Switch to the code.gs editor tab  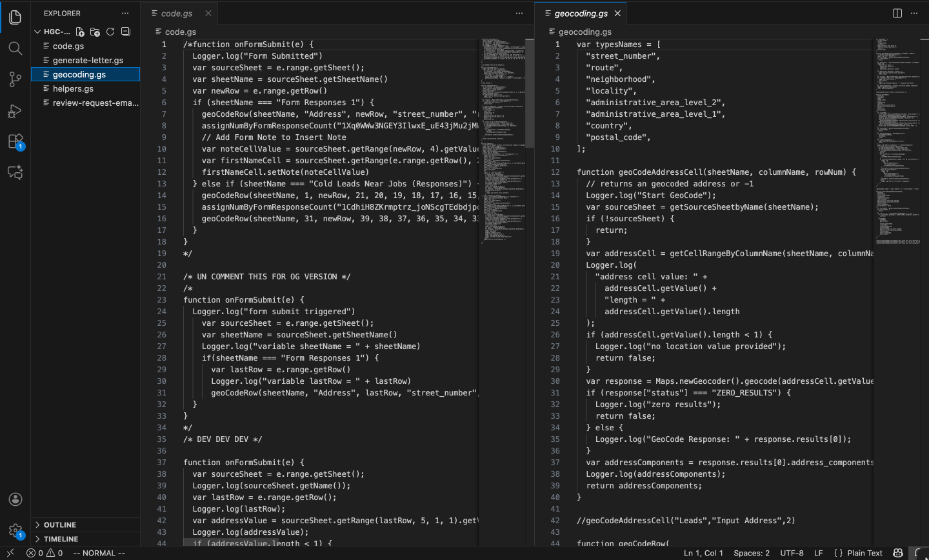click(x=177, y=13)
